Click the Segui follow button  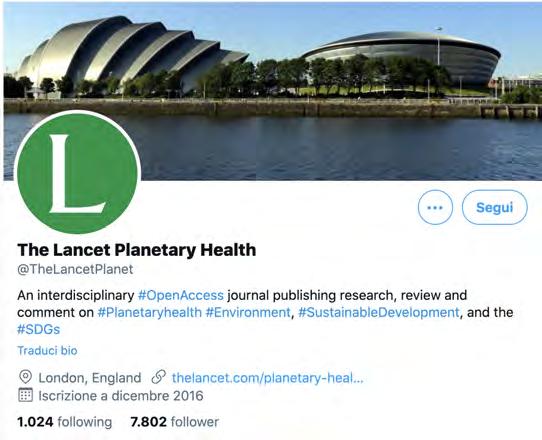pyautogui.click(x=494, y=207)
